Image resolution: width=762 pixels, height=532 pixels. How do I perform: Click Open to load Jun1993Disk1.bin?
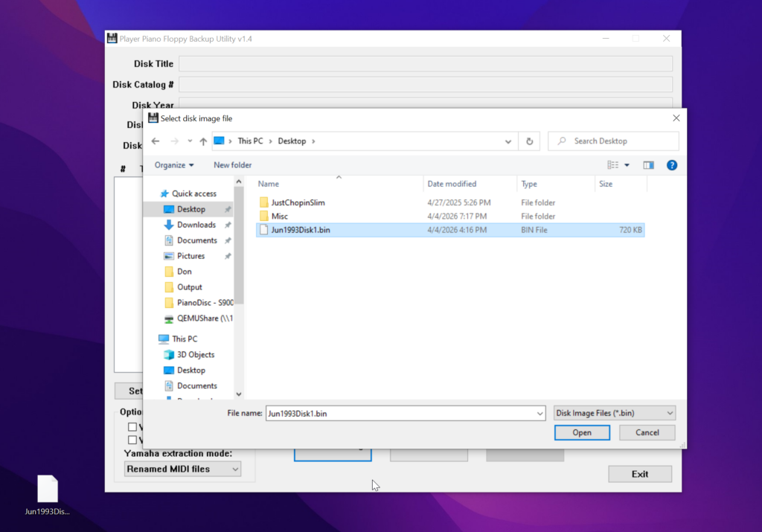pos(582,432)
